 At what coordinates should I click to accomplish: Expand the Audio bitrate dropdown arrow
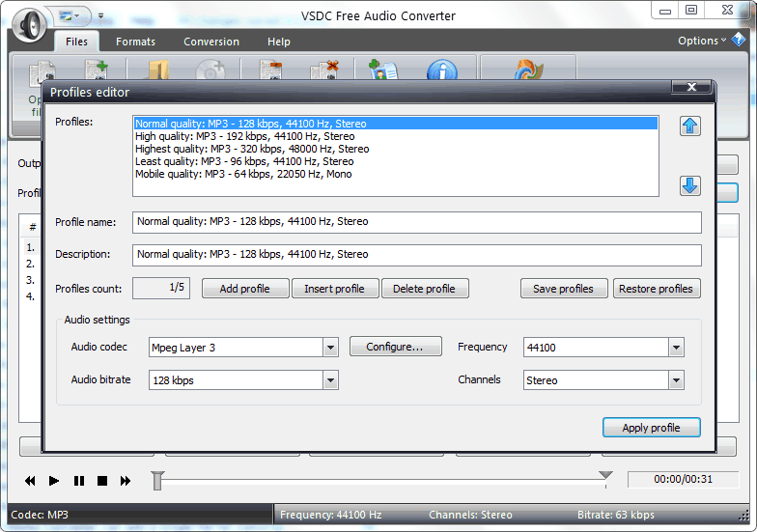point(330,380)
